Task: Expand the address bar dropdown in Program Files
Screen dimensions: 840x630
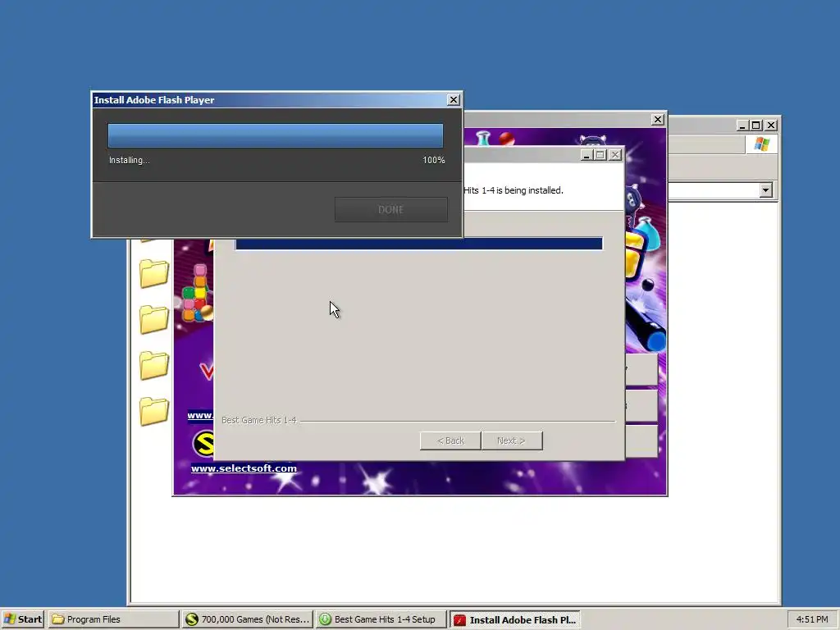Action: (x=765, y=190)
